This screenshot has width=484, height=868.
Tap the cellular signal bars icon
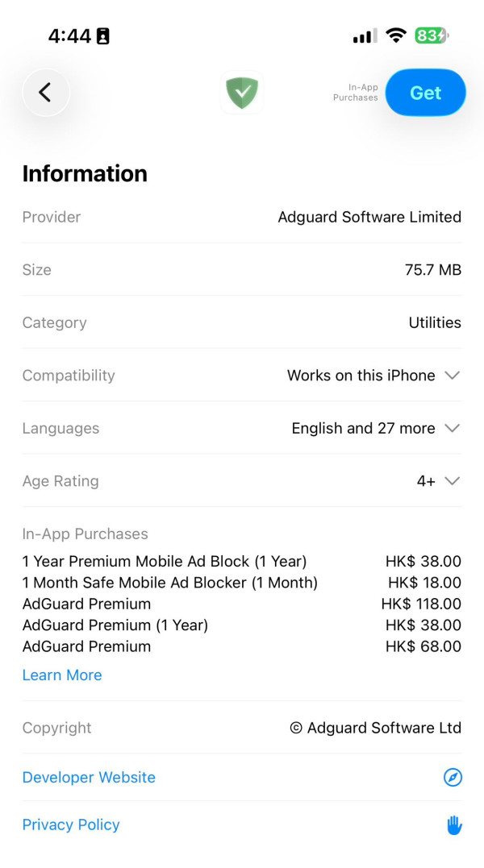tap(365, 36)
